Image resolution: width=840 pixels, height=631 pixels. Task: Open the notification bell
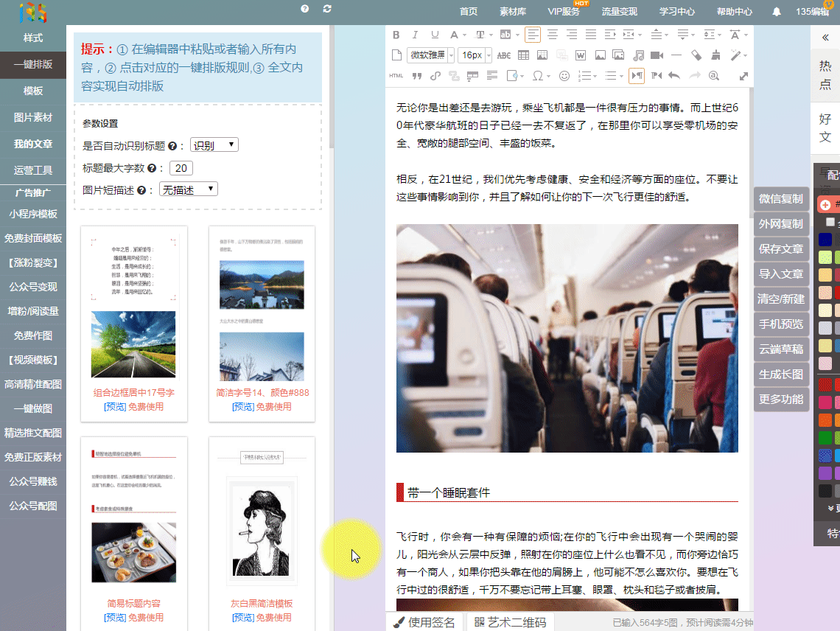click(x=776, y=12)
